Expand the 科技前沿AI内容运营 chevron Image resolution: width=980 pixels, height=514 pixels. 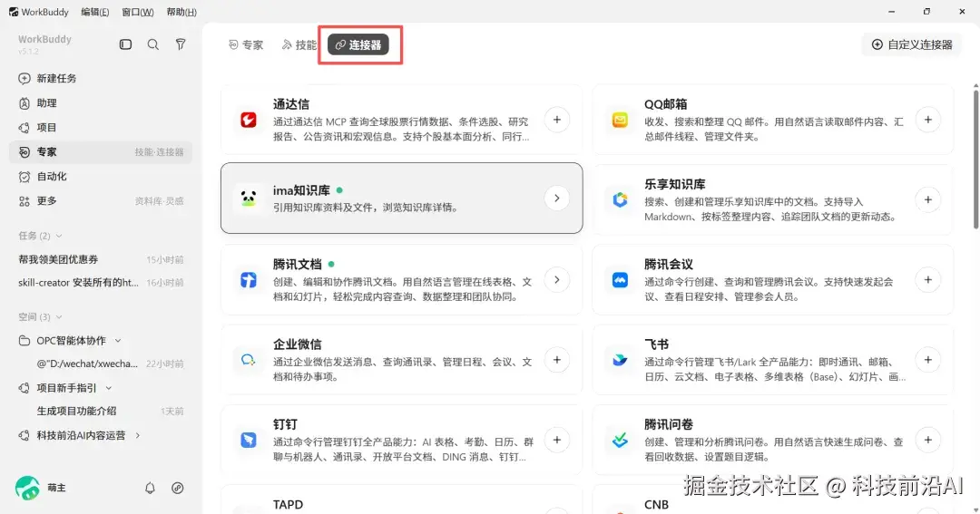pos(138,435)
